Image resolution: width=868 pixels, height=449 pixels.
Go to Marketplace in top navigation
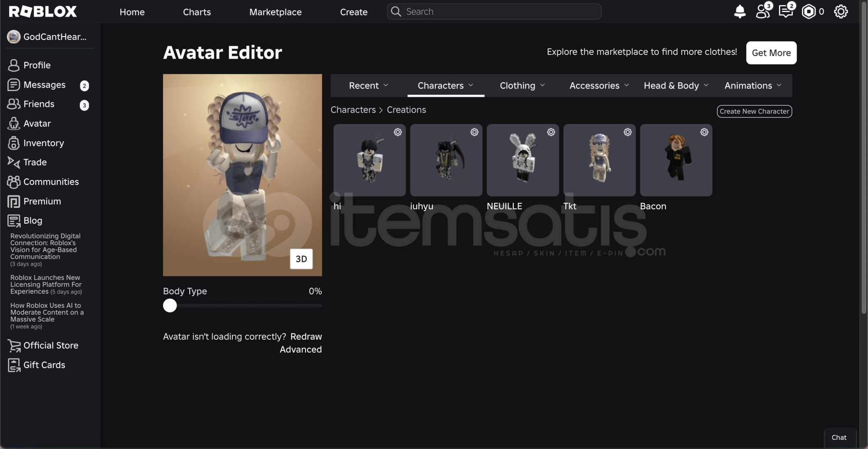276,12
